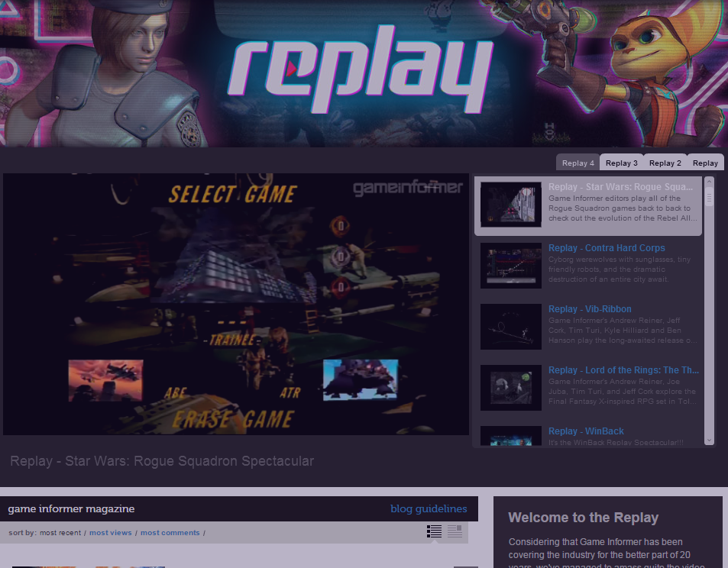Click the video title Replay - Star Wars: Rogue Squadron Spectacular

pyautogui.click(x=162, y=461)
